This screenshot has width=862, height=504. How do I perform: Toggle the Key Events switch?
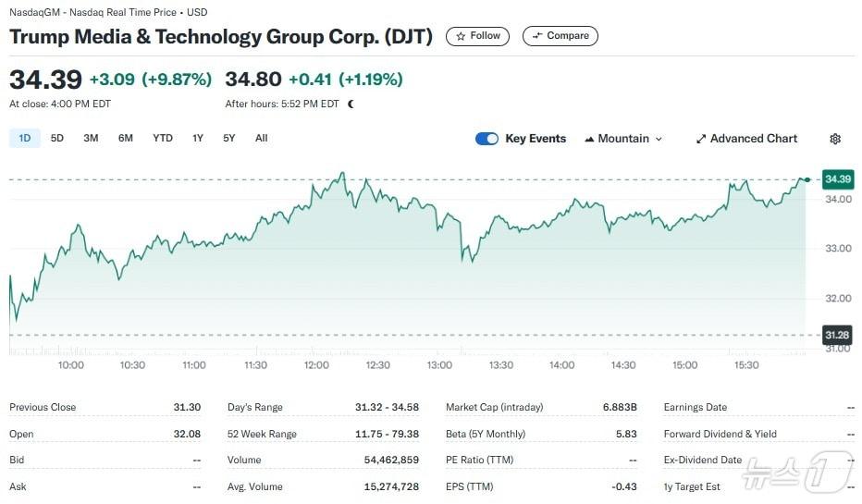click(486, 139)
